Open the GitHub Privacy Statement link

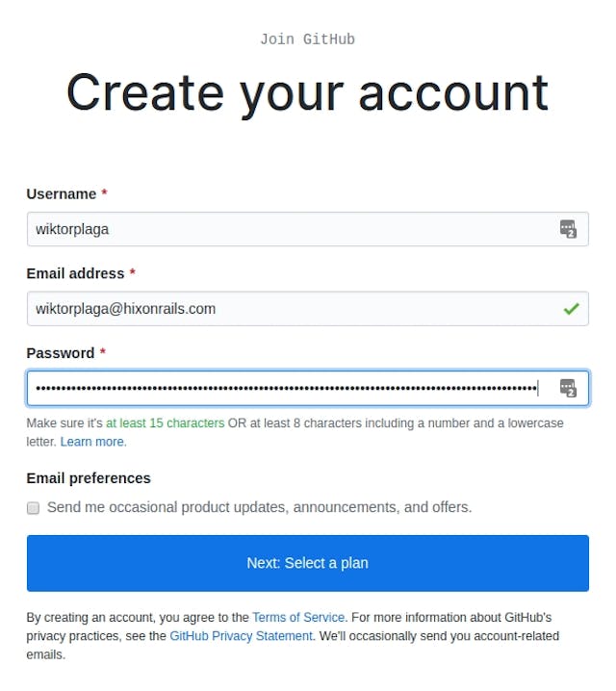point(241,636)
